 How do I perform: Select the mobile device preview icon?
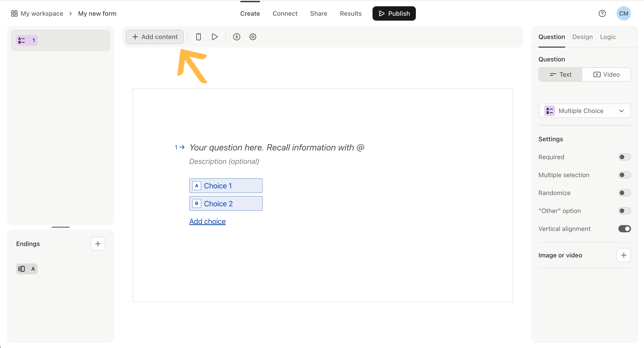(198, 37)
